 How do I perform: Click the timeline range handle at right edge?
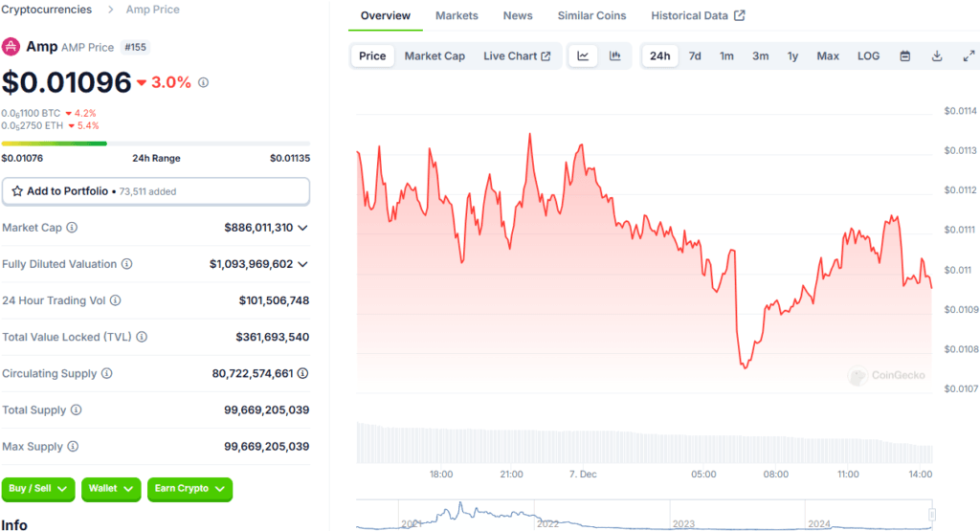(932, 514)
